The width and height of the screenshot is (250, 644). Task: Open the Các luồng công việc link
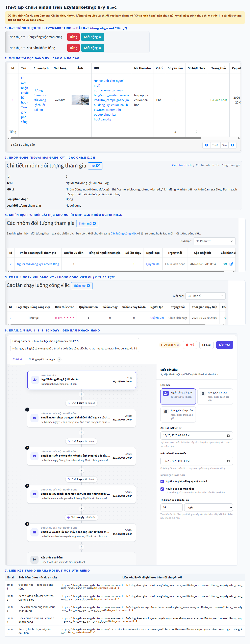124,233
